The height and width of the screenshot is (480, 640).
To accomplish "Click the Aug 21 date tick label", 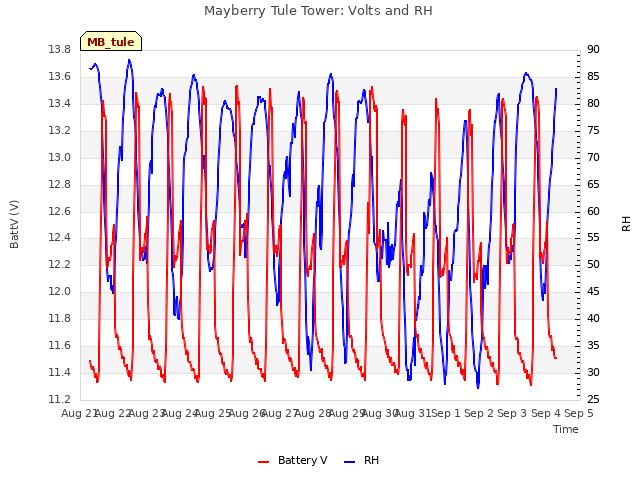I will point(80,413).
